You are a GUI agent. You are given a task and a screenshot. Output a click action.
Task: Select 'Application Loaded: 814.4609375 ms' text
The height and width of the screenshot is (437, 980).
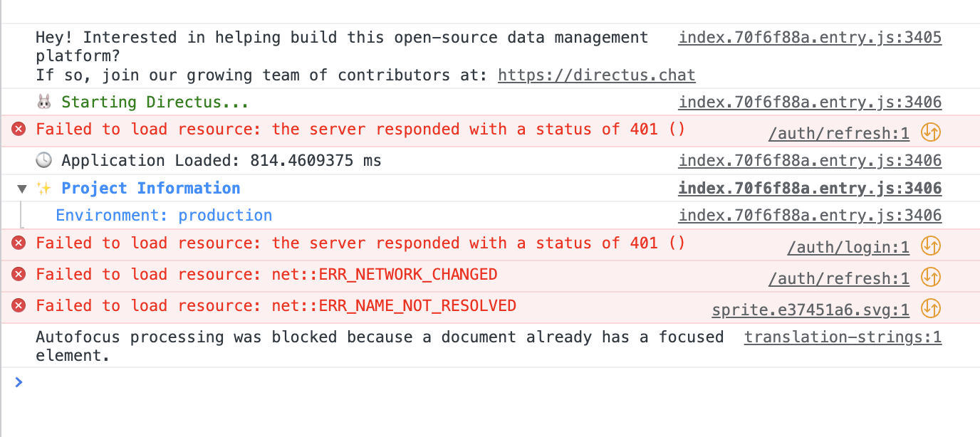click(221, 161)
